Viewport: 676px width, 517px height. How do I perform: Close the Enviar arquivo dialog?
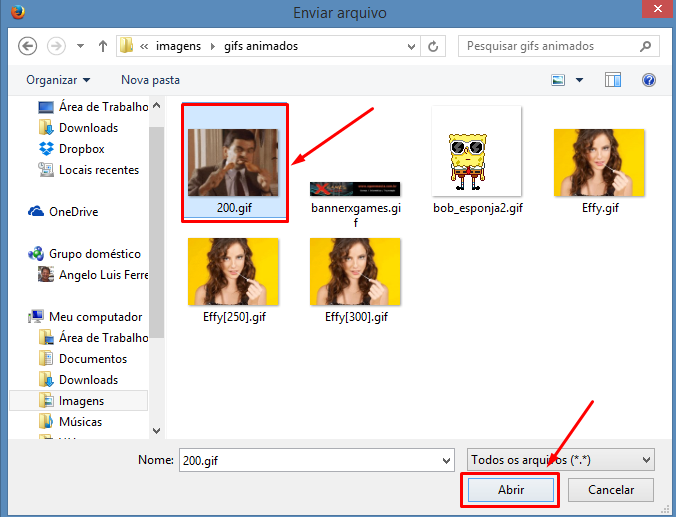pyautogui.click(x=658, y=9)
